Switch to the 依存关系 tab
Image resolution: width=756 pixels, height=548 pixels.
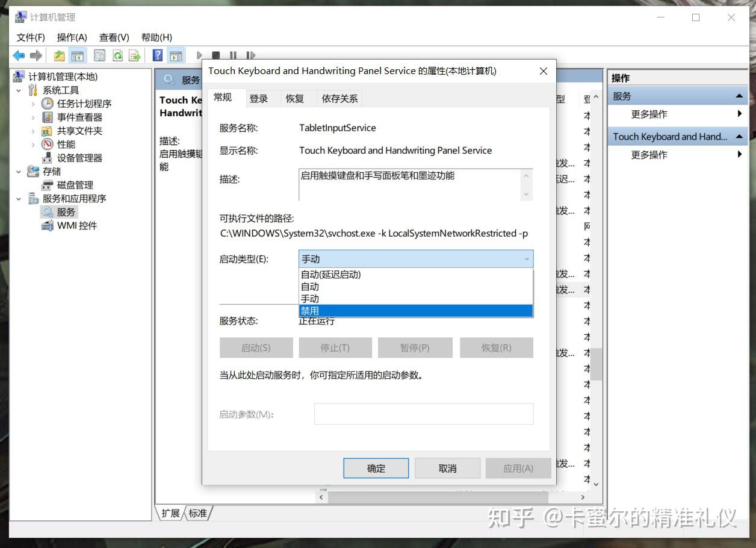(339, 98)
